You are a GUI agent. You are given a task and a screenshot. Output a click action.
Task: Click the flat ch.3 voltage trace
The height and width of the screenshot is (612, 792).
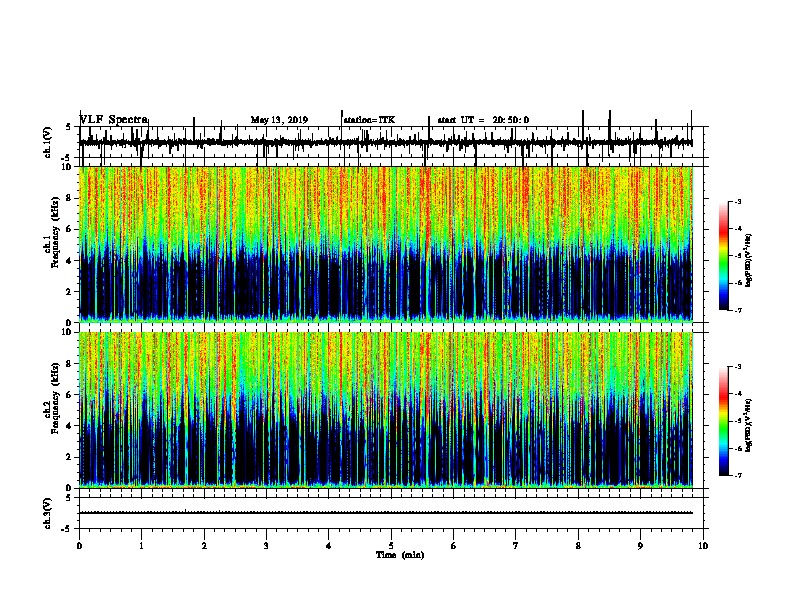[386, 513]
